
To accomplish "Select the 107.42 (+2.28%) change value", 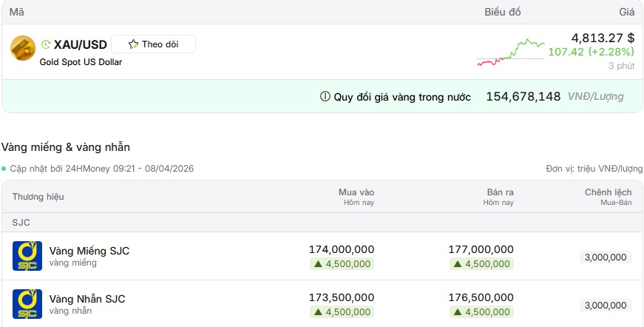I will click(x=592, y=52).
